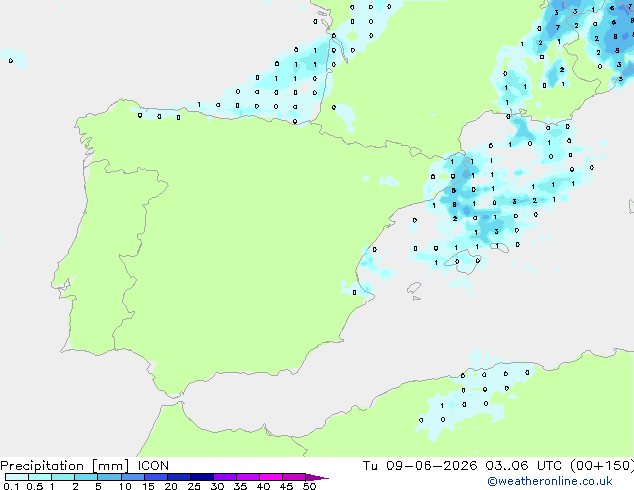This screenshot has width=634, height=490.
Task: Click the '0.1' legend scale label
Action: tap(11, 486)
